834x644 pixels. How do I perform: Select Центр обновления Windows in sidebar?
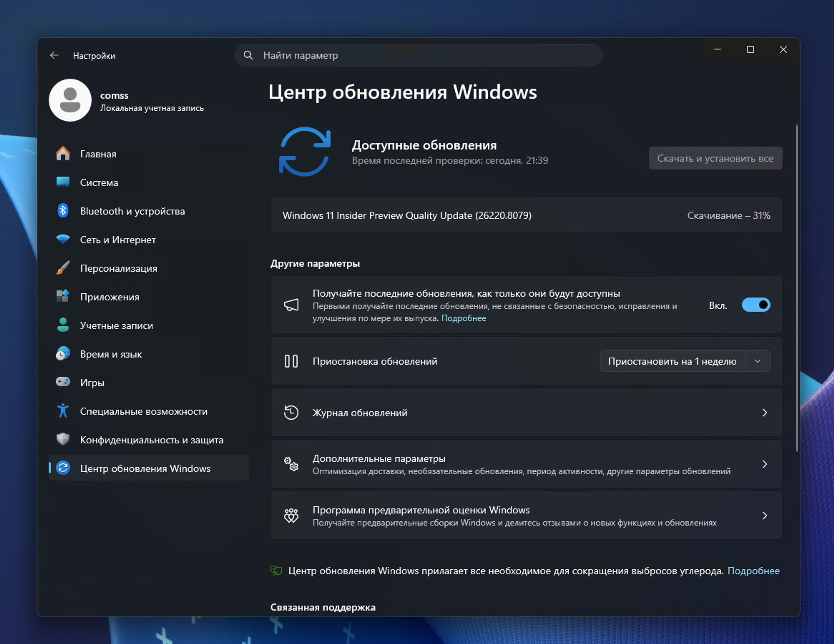[149, 468]
